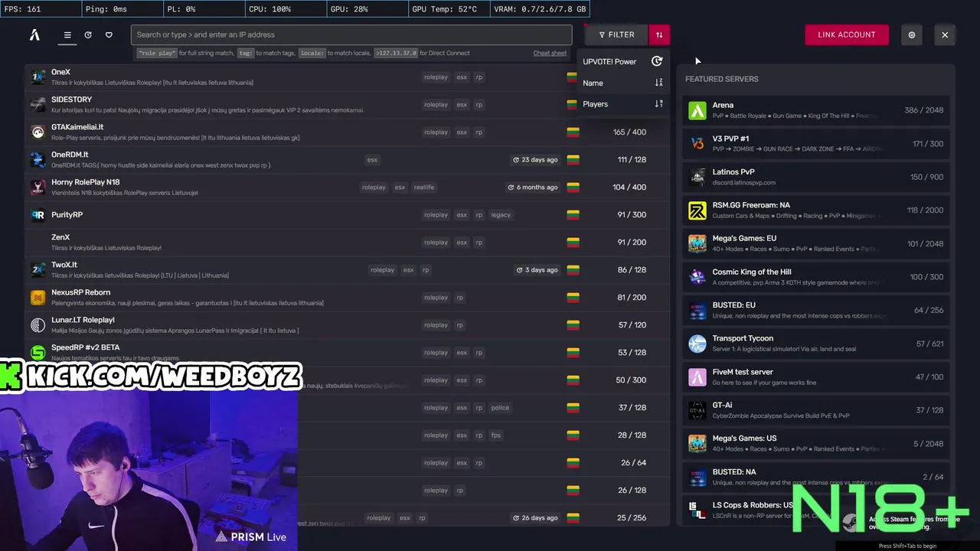The width and height of the screenshot is (980, 551).
Task: Click the 3 days ago timestamp on TwoX.lt
Action: [x=537, y=269]
